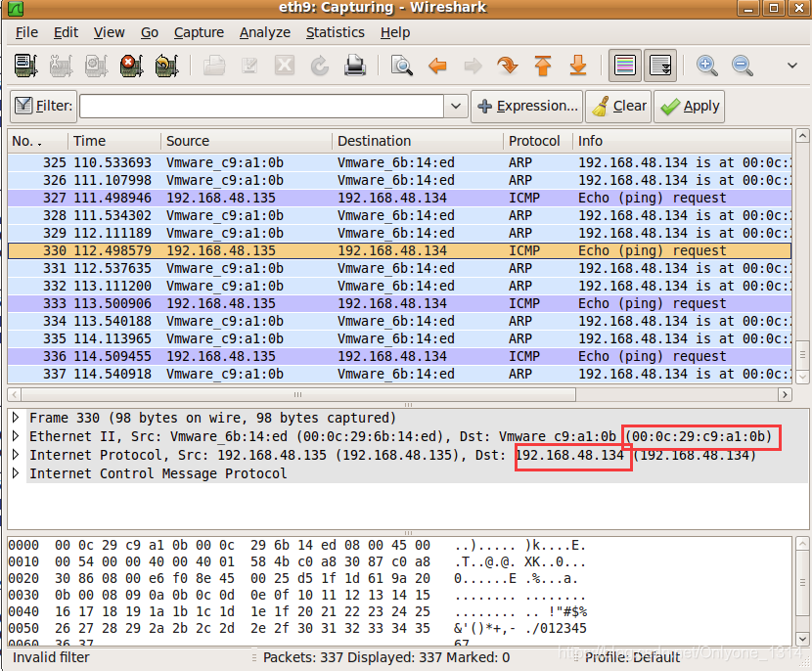Click the close capture file icon
The image size is (812, 671).
pos(285,66)
